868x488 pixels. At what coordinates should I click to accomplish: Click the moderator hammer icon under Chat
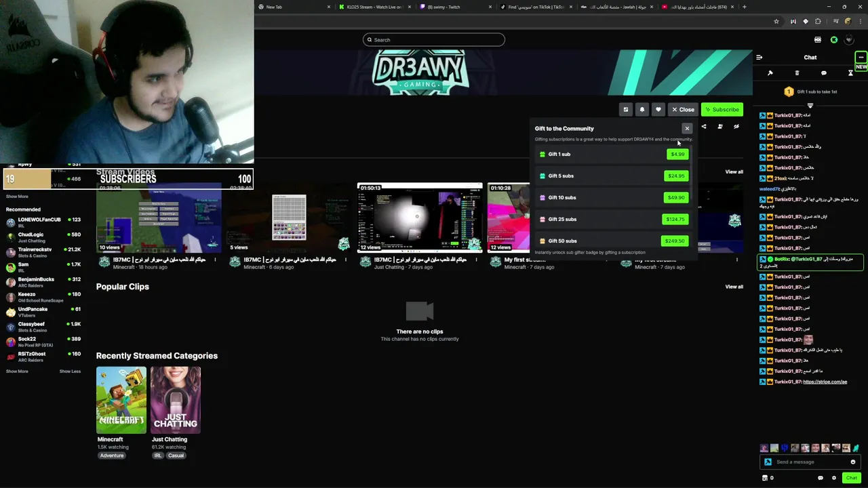pos(770,73)
